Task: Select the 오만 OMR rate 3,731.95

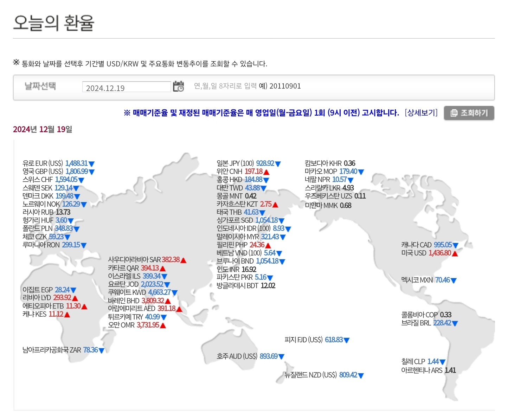Action: pos(148,325)
